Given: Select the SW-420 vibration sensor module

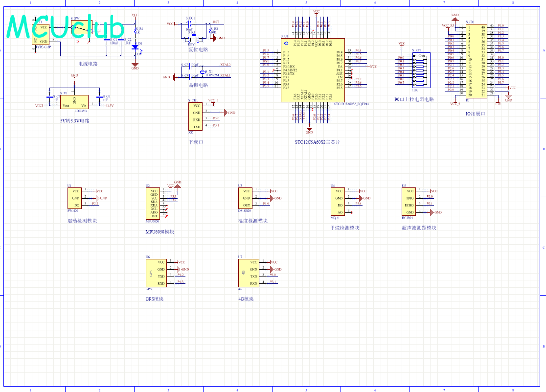Looking at the screenshot, I should (x=74, y=198).
